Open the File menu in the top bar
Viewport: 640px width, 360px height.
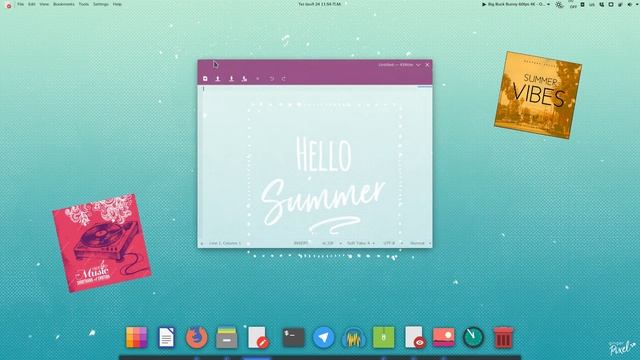point(20,4)
